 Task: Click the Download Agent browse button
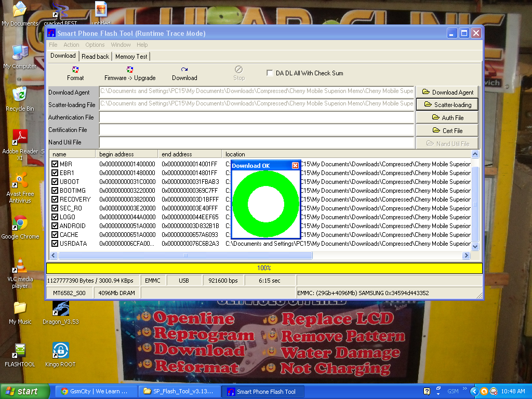(447, 92)
